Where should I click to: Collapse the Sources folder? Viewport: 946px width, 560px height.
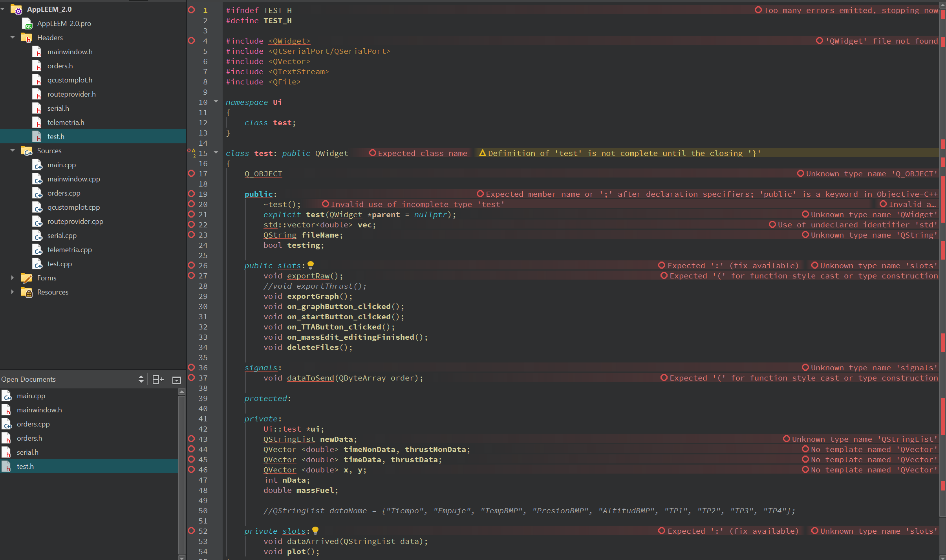coord(13,150)
